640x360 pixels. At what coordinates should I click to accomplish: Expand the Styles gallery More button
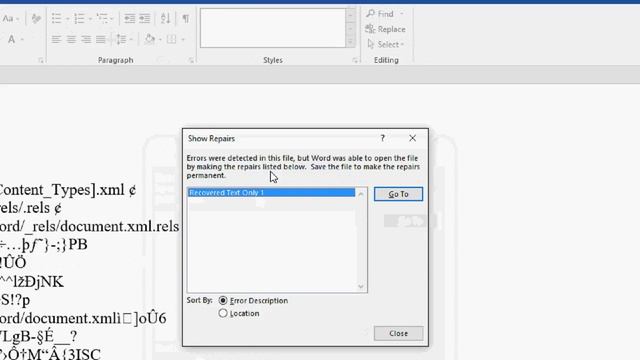pyautogui.click(x=351, y=42)
